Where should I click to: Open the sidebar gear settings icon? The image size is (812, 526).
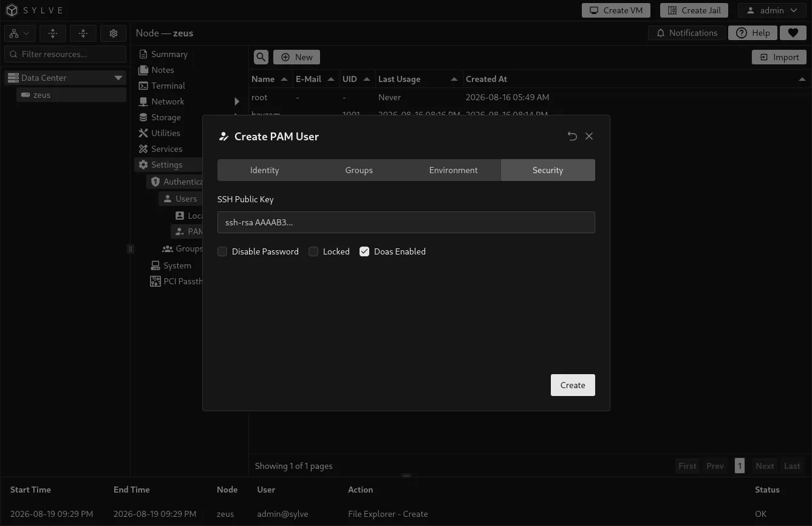click(114, 33)
